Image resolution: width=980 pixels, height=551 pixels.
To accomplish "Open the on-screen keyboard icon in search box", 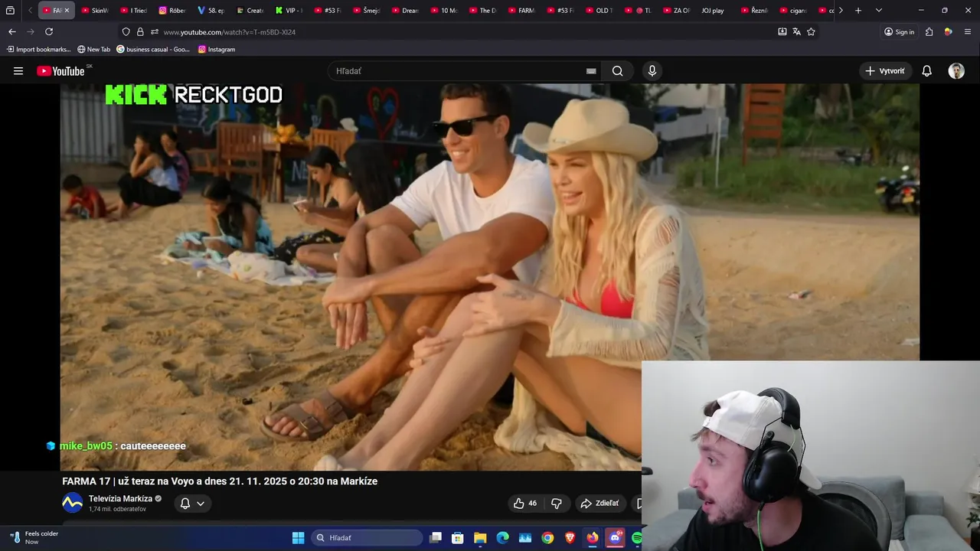I will tap(591, 71).
